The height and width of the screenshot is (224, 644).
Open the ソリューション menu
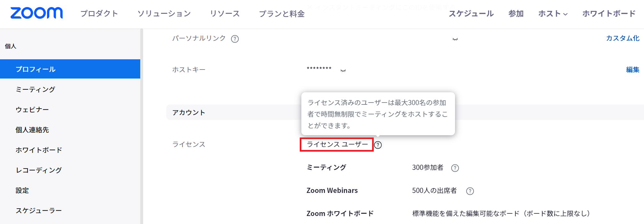pos(164,14)
